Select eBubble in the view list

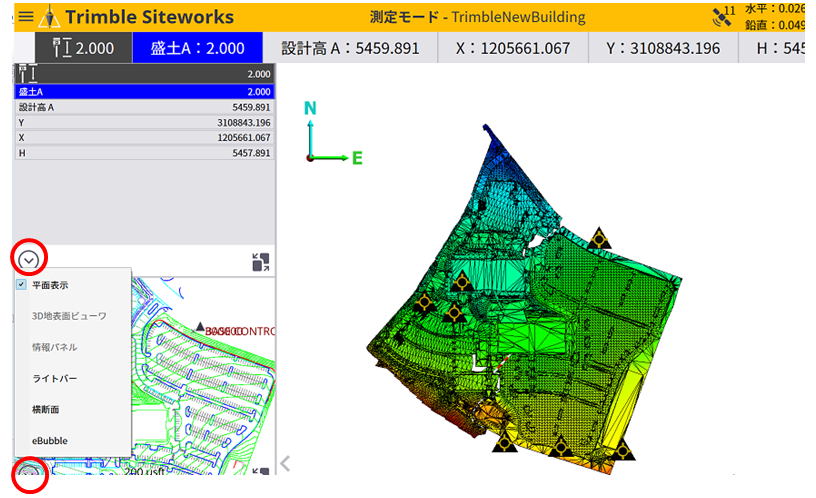click(x=50, y=440)
